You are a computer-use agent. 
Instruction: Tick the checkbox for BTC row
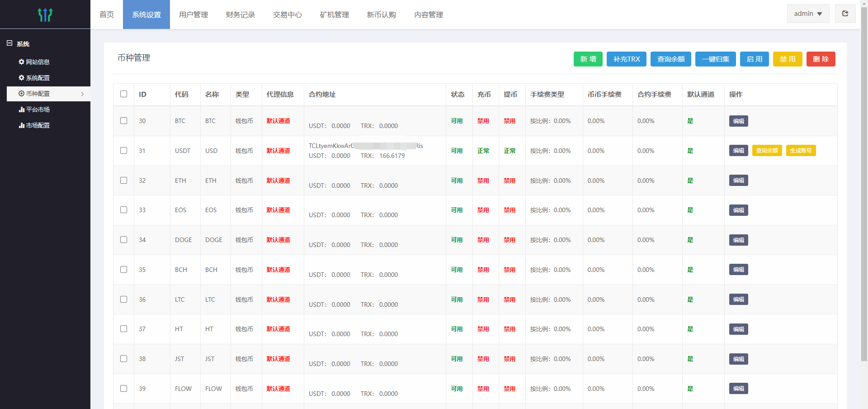click(123, 121)
